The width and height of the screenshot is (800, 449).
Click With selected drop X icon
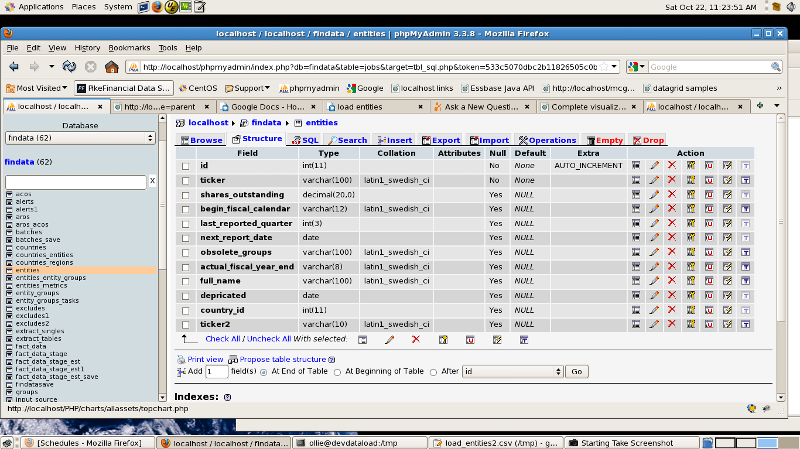416,339
